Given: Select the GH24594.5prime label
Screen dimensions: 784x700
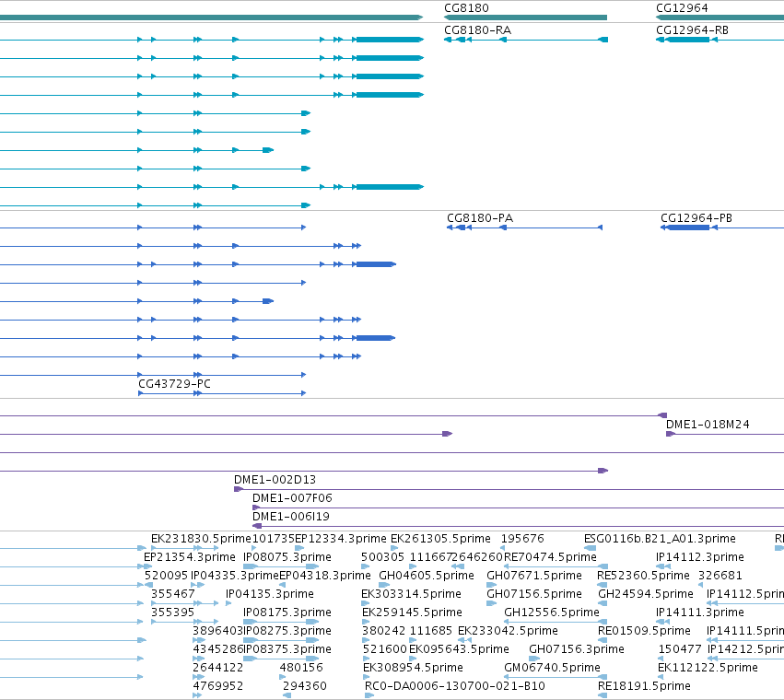Looking at the screenshot, I should click(646, 594).
